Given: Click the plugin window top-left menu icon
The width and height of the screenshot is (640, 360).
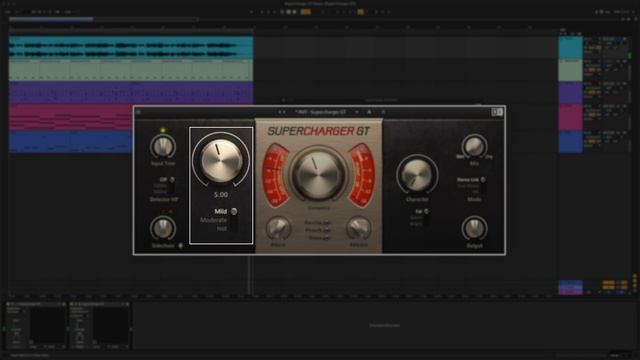Looking at the screenshot, I should pos(138,112).
